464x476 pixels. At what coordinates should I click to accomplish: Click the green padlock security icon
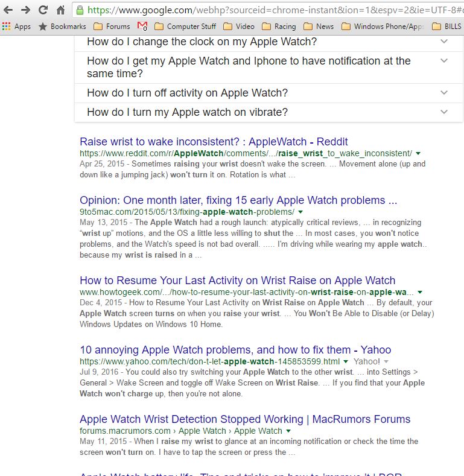(x=80, y=10)
